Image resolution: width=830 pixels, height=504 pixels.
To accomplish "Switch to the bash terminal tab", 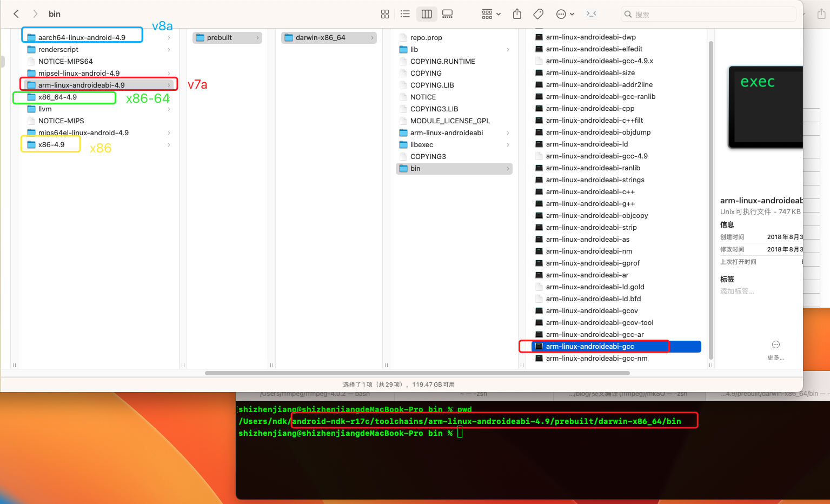I will (315, 394).
